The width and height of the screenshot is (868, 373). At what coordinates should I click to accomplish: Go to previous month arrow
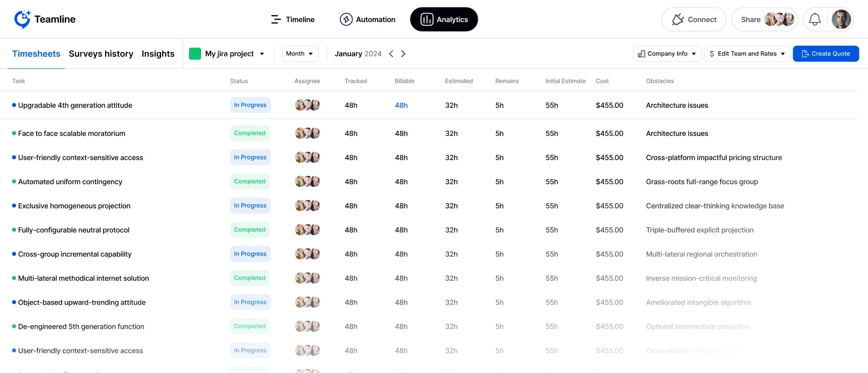[x=391, y=54]
